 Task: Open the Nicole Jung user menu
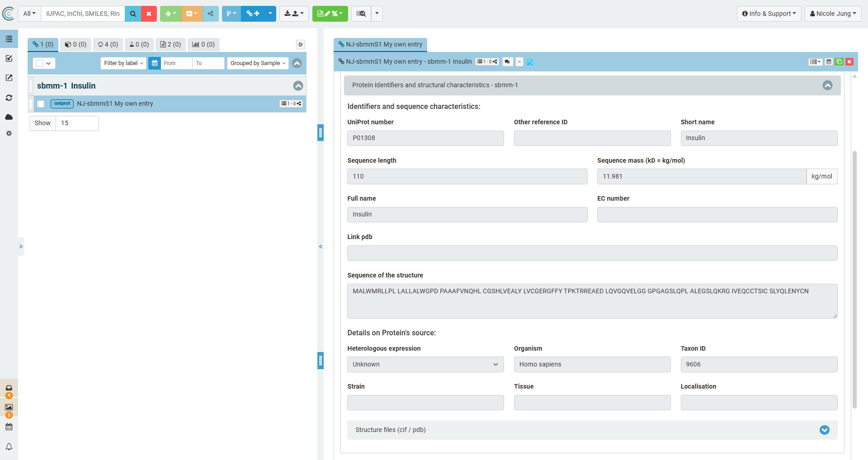tap(833, 14)
